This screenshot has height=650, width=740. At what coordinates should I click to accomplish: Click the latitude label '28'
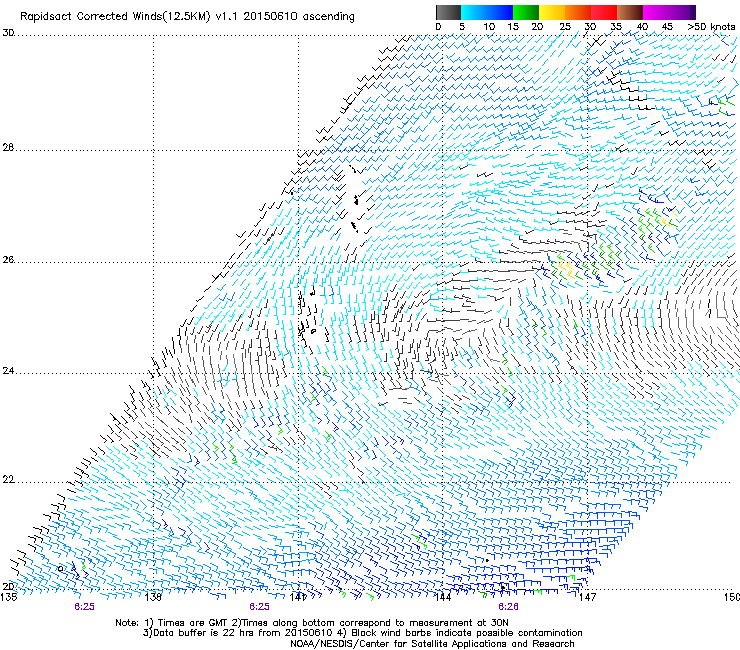[8, 148]
